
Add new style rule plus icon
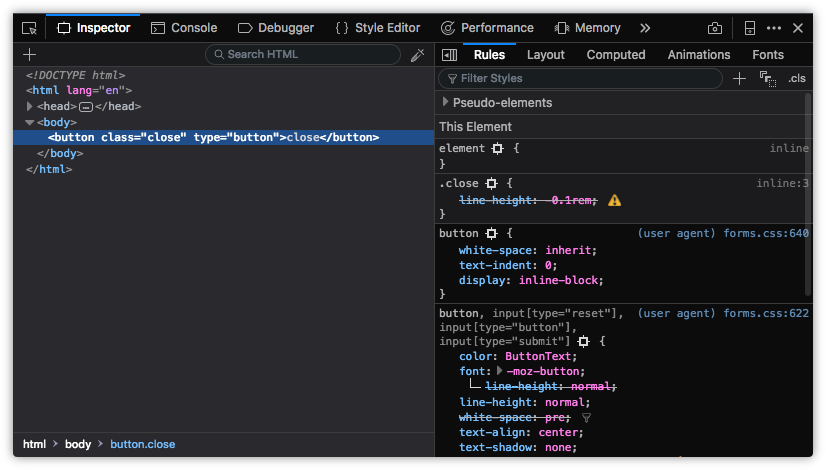(739, 78)
